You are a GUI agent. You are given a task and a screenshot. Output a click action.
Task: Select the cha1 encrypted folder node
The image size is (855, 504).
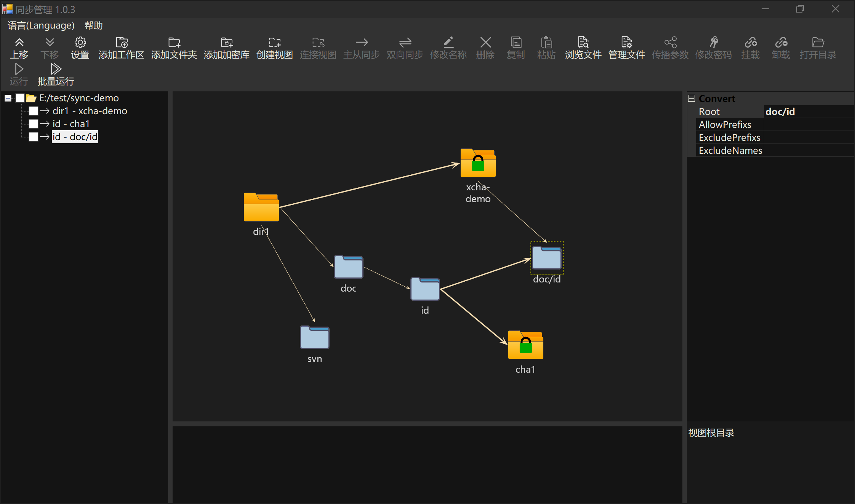(x=525, y=345)
